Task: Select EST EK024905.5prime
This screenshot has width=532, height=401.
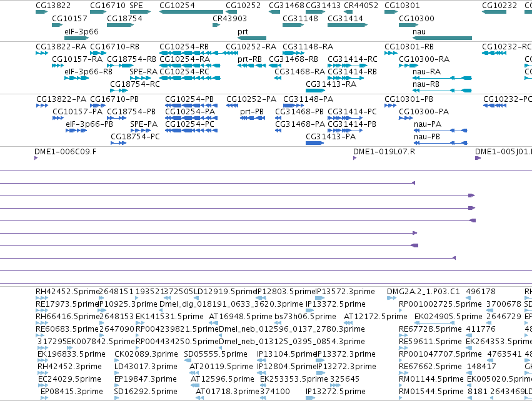Action: coord(434,323)
